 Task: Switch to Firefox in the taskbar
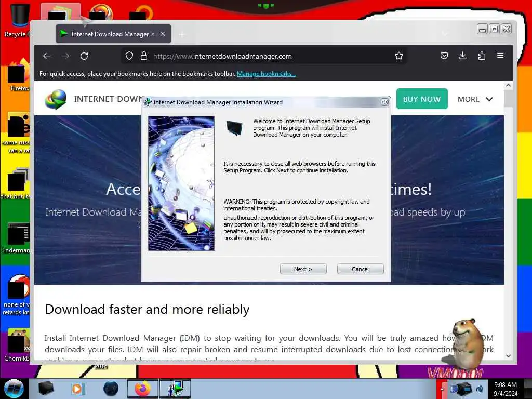pos(142,389)
